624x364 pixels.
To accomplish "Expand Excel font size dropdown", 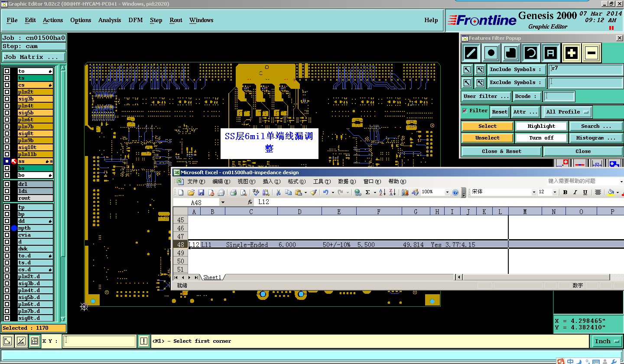I will (x=555, y=192).
